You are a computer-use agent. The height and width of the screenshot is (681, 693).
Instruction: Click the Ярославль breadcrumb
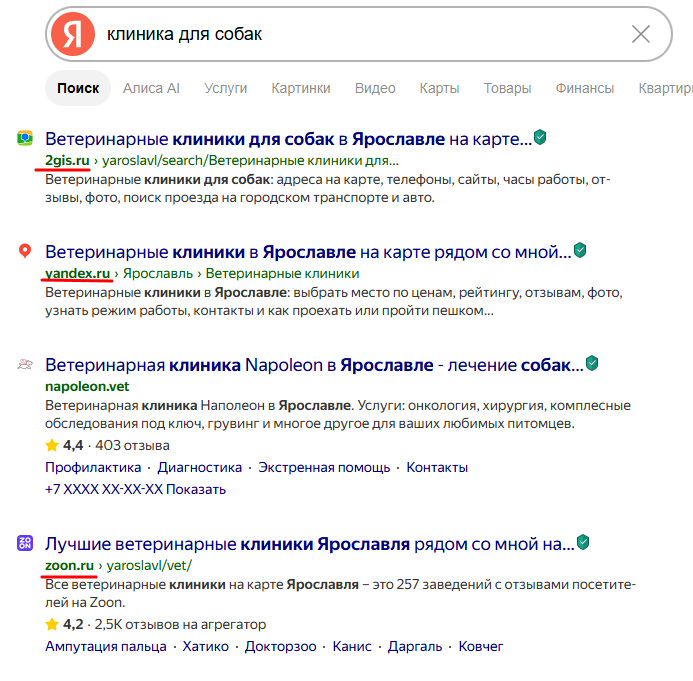[158, 274]
